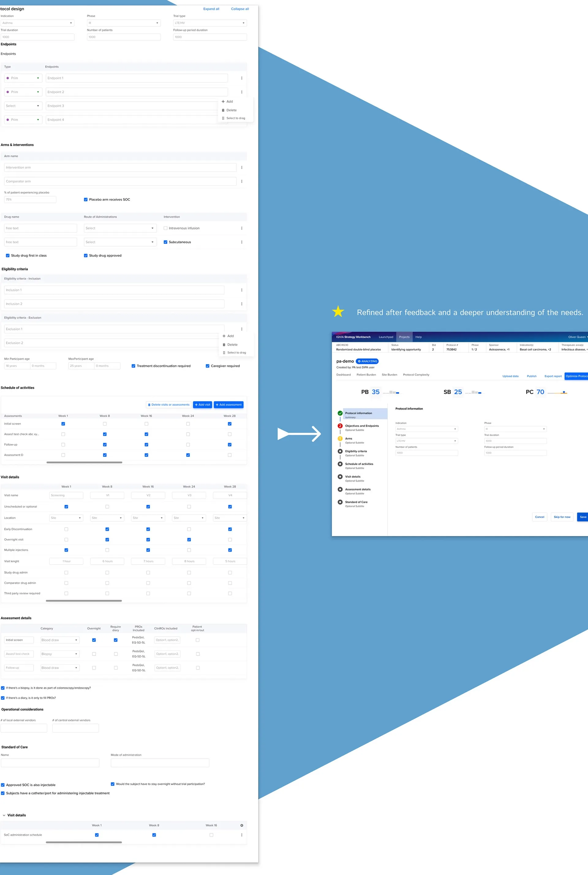
Task: Open Oliver Queen user menu
Action: [x=578, y=337]
